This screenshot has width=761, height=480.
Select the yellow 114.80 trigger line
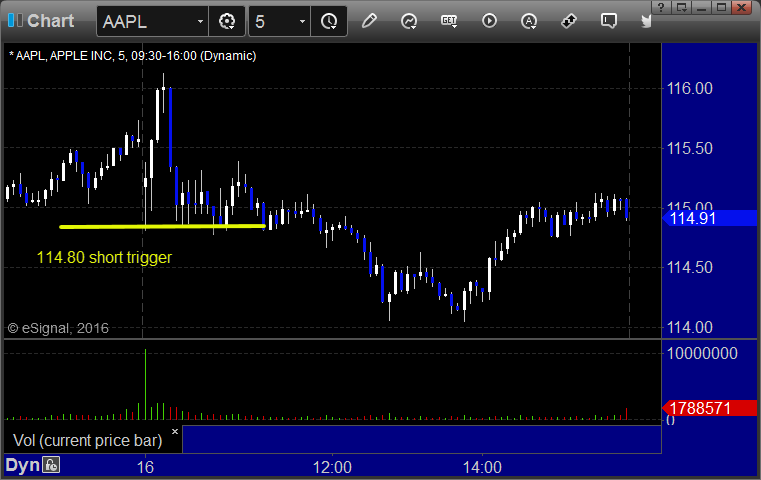click(162, 226)
